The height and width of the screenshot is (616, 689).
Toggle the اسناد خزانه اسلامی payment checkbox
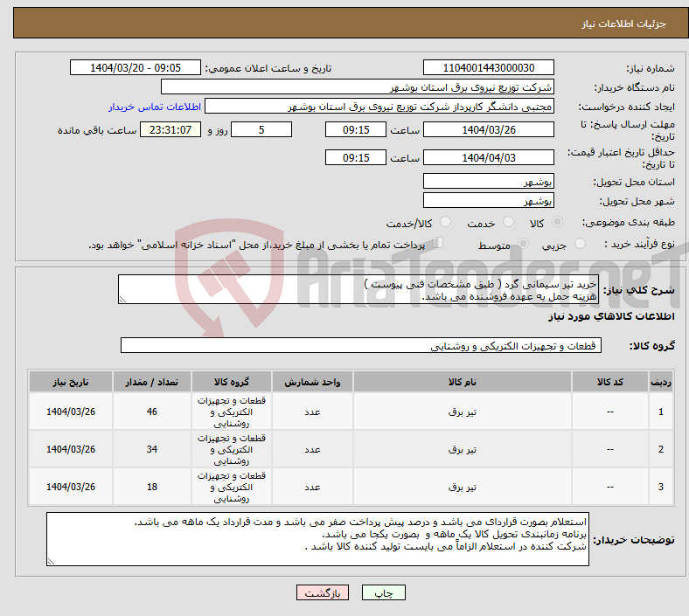(x=438, y=243)
